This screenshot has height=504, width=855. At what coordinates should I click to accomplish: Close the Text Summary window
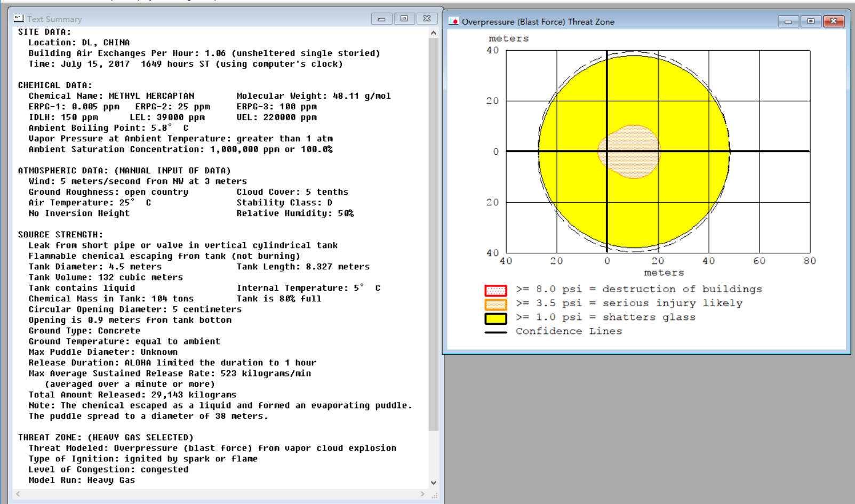coord(427,19)
